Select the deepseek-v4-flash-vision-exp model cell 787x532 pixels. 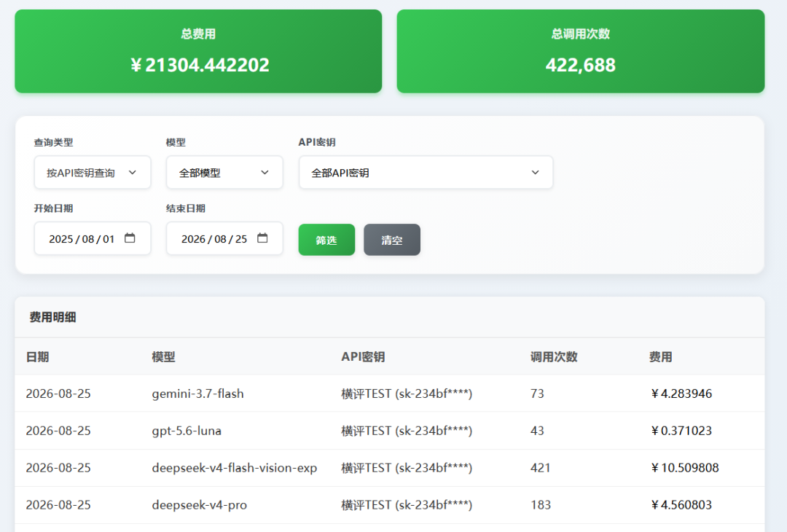click(235, 469)
